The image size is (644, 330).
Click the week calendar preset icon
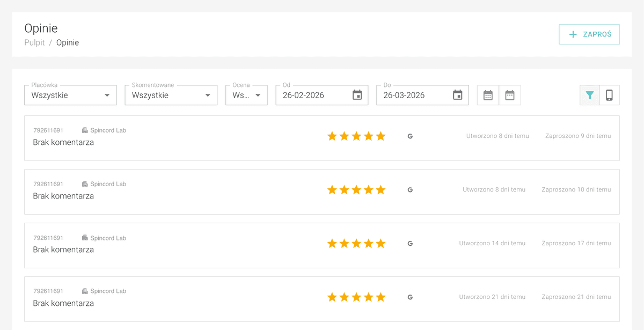point(510,96)
